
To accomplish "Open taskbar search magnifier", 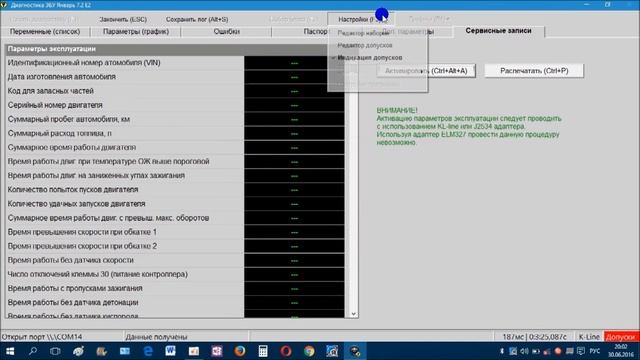I will click(33, 351).
